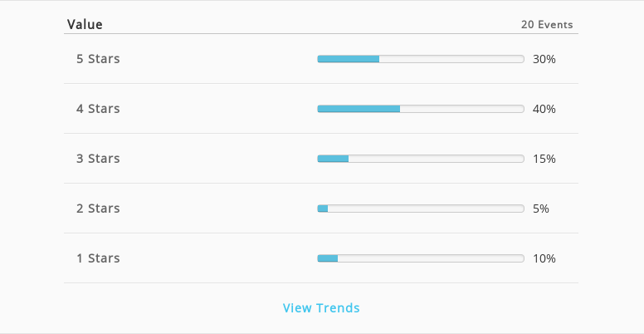Image resolution: width=644 pixels, height=334 pixels.
Task: Select the 5 Stars row label
Action: (x=98, y=59)
